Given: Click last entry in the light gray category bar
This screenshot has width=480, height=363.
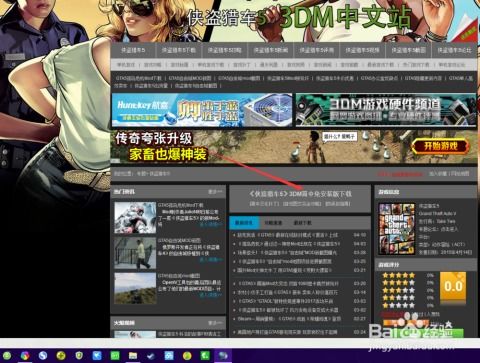Looking at the screenshot, I should (x=451, y=65).
